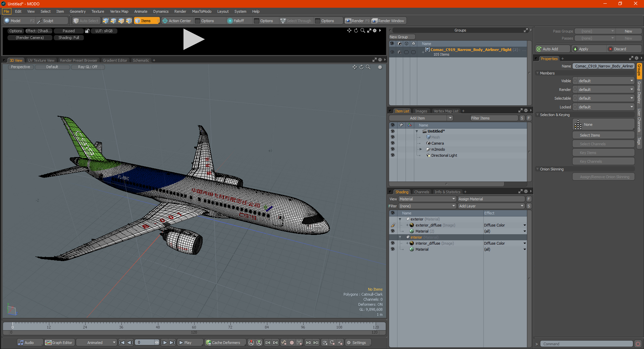Screen dimensions: 644x349
Task: Toggle visibility of Directional Light
Action: (392, 155)
